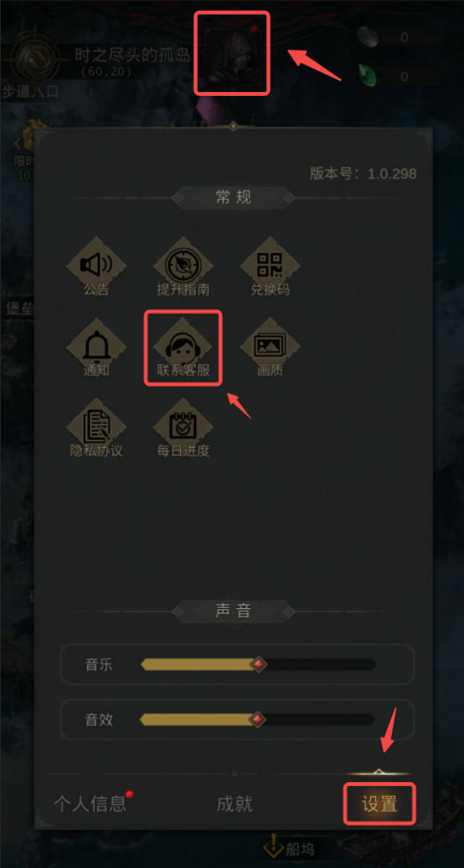The width and height of the screenshot is (464, 868).
Task: Switch to the 成就 achievements tab
Action: tap(234, 804)
